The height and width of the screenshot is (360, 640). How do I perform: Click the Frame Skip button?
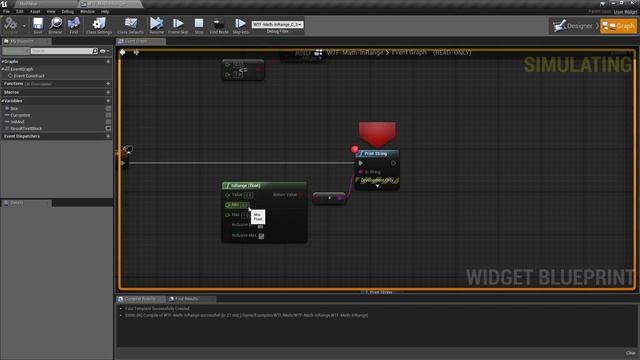pyautogui.click(x=178, y=25)
